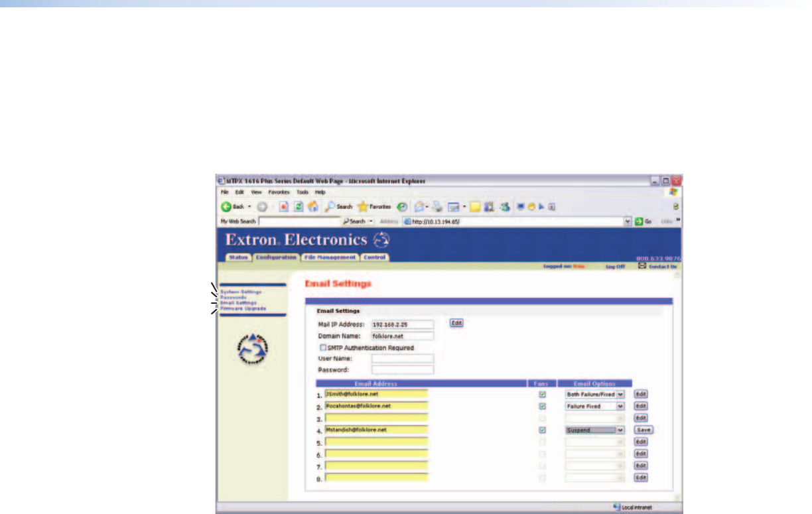This screenshot has width=812, height=514.
Task: Toggle the Fans checkbox in row 8
Action: coord(543,478)
